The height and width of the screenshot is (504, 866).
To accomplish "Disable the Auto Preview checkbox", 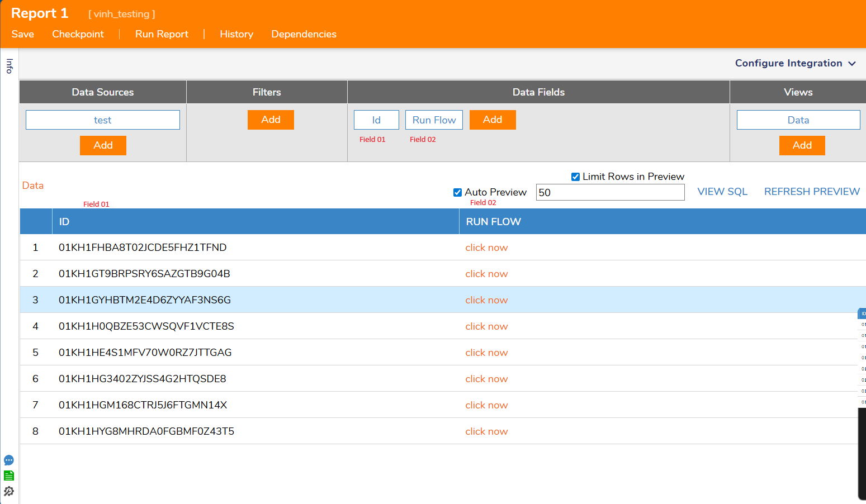I will point(457,193).
